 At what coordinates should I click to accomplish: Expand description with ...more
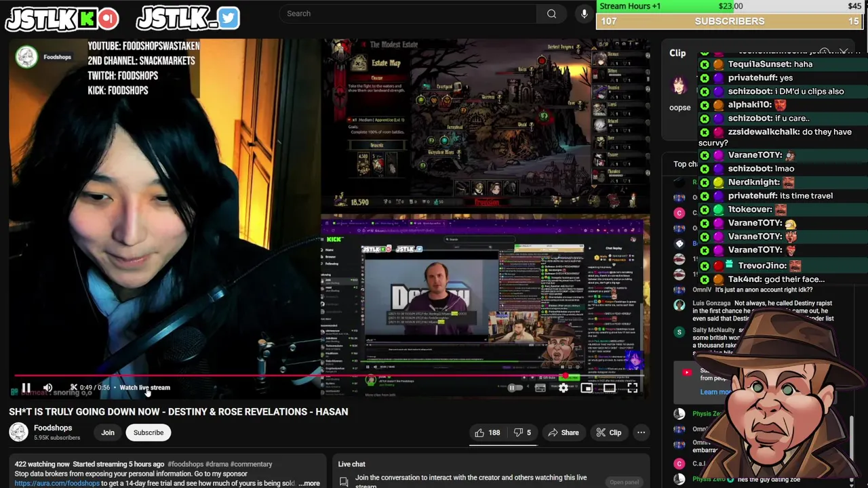(309, 483)
